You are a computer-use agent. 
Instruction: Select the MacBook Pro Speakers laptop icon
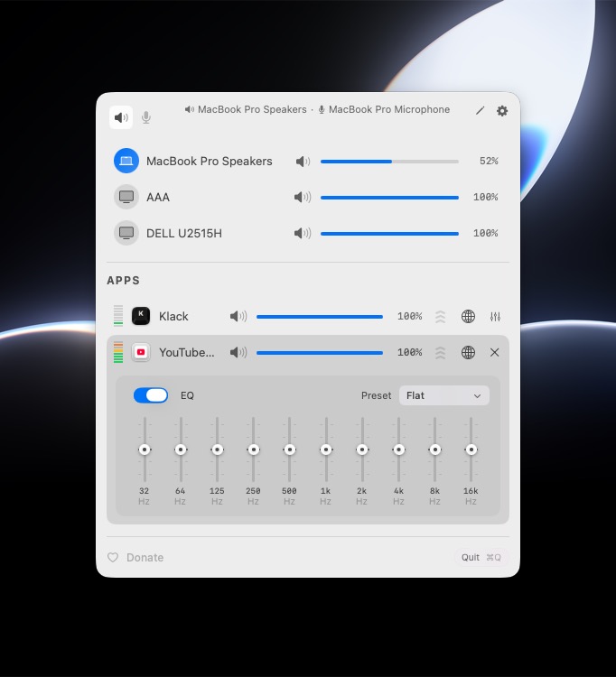point(126,161)
